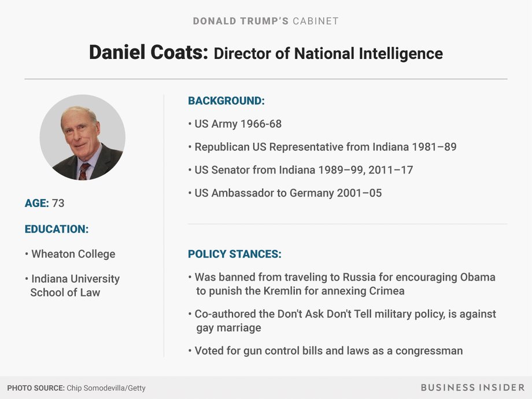The height and width of the screenshot is (399, 532).
Task: Click the Don't Ask Don't Tell policy bullet
Action: point(342,320)
